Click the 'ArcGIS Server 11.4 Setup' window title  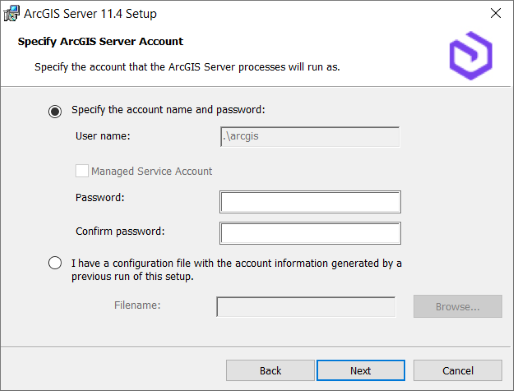click(90, 14)
